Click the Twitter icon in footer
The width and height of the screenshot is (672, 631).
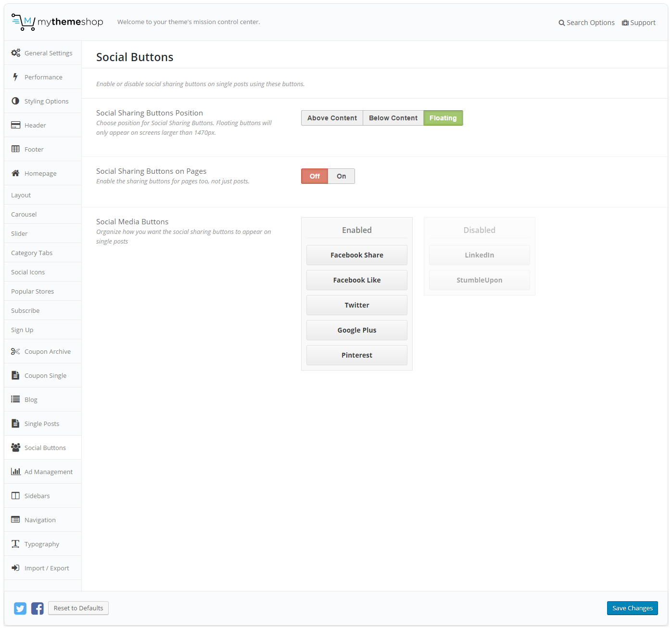[20, 608]
